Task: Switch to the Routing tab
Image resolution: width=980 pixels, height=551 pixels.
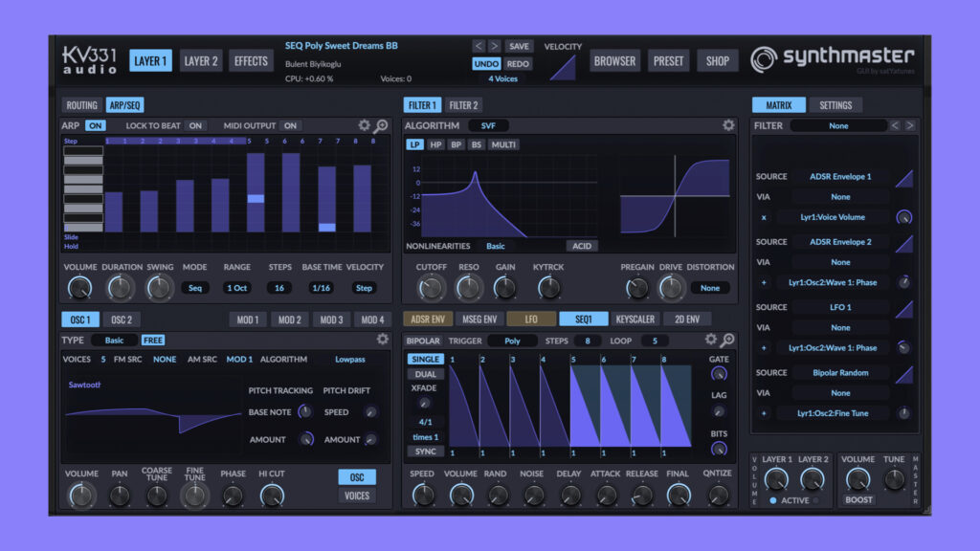Action: 82,105
